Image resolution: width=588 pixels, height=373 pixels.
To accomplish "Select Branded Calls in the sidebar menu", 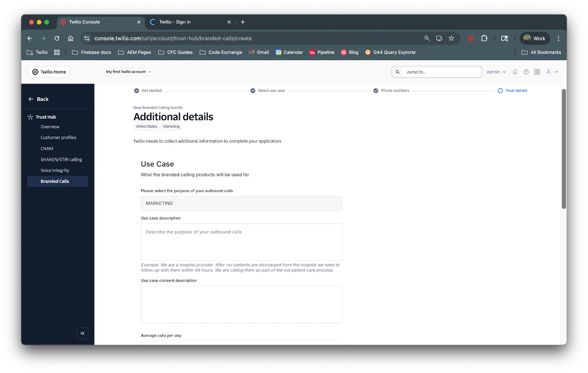I will click(54, 181).
